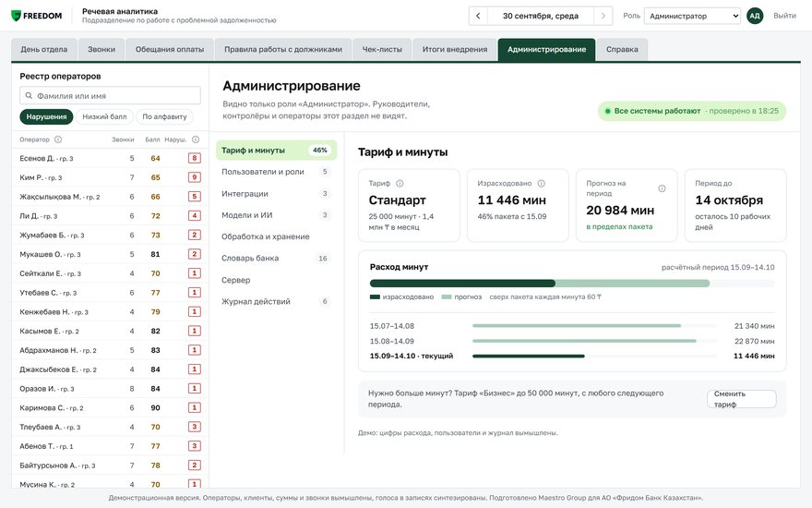Select operator row Байтурсынов А.

111,465
